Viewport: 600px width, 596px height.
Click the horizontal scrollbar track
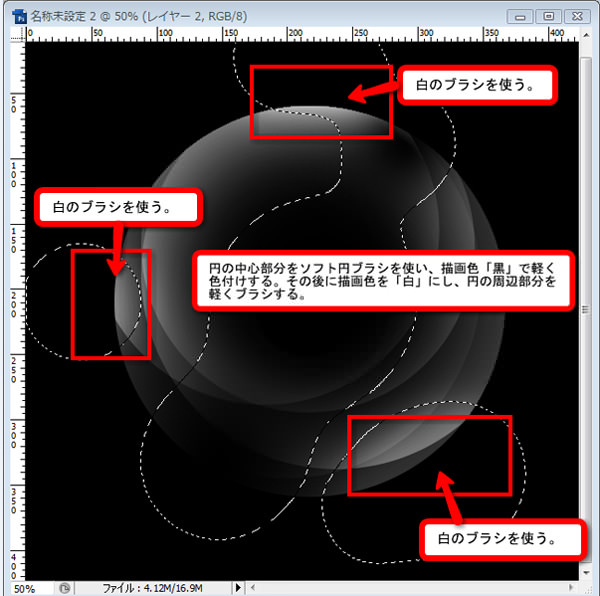coord(410,589)
